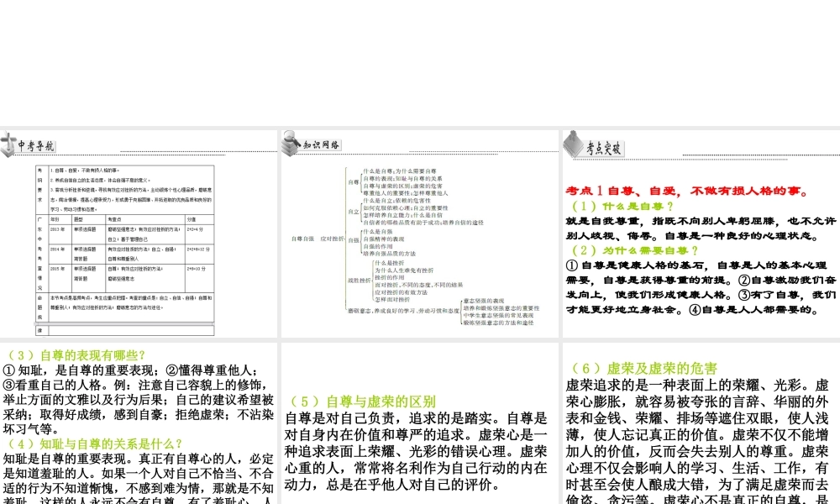The height and width of the screenshot is (504, 840).
Task: Click the red heading 考点1 自尊、自爱
Action: coord(688,191)
